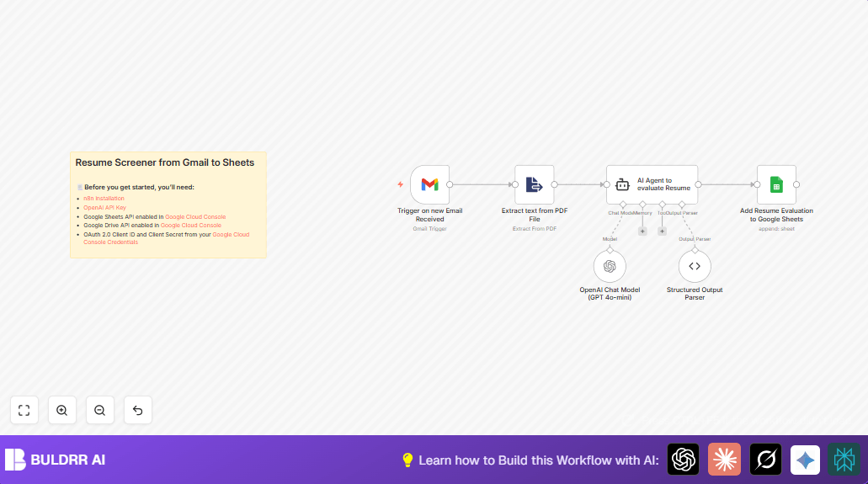Image resolution: width=868 pixels, height=484 pixels.
Task: Click the Gmail trigger node output handle
Action: coord(450,184)
